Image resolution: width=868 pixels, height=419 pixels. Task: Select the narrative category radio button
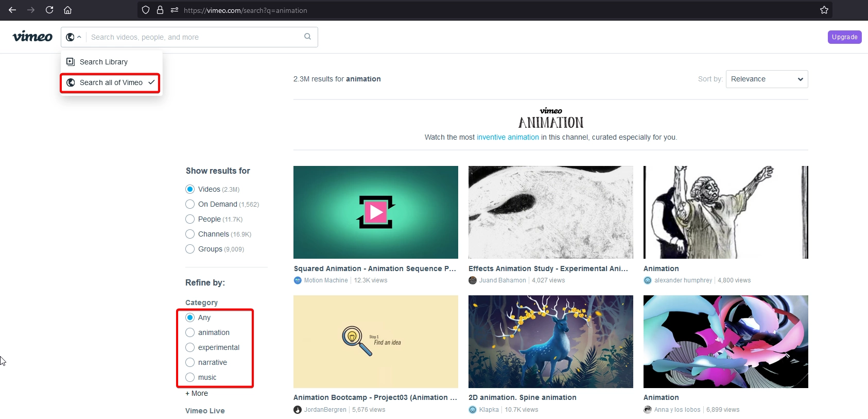(x=190, y=362)
